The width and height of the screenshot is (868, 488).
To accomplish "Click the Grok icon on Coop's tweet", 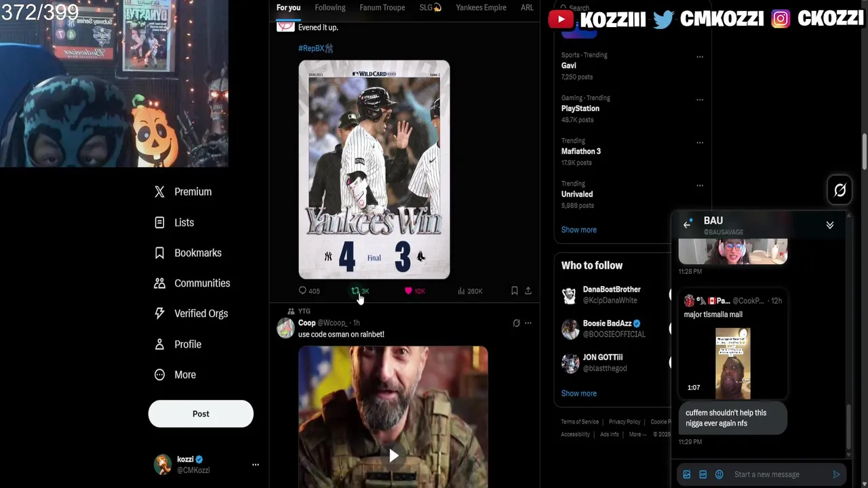I will click(x=516, y=323).
